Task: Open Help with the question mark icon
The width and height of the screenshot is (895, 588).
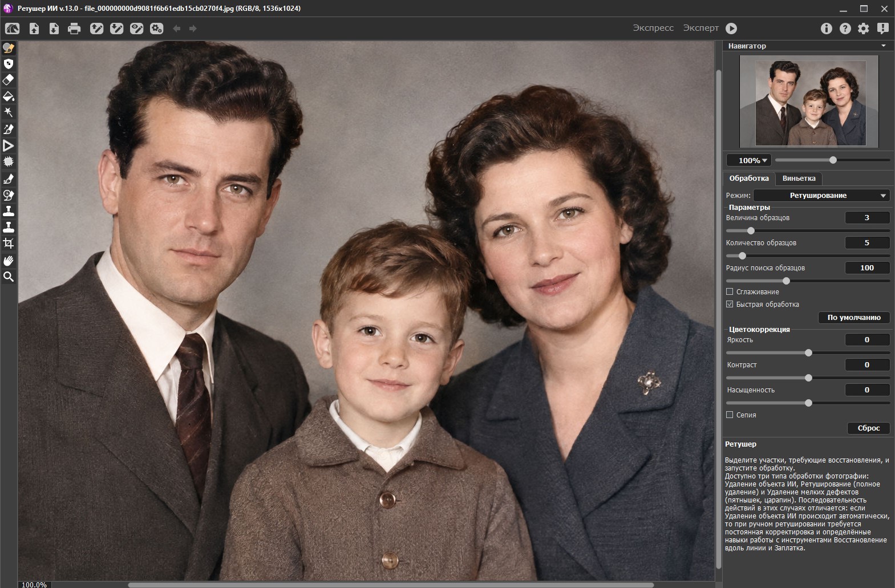Action: pyautogui.click(x=845, y=29)
